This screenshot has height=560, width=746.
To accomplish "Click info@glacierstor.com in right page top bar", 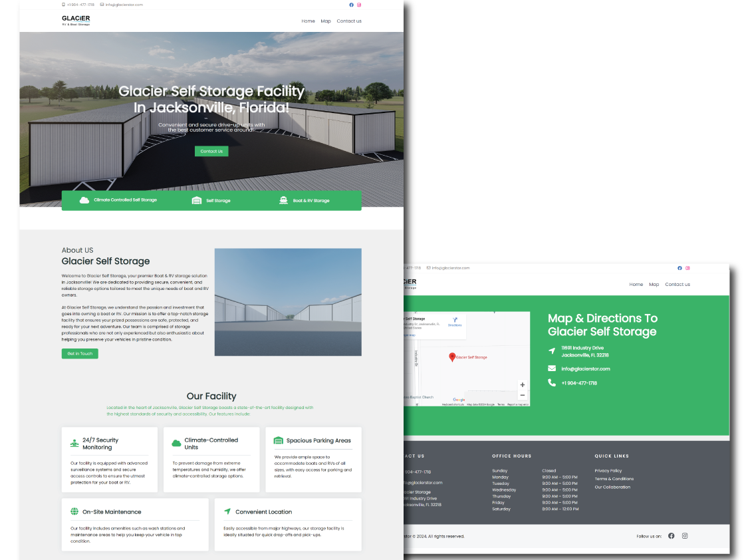I will point(451,268).
